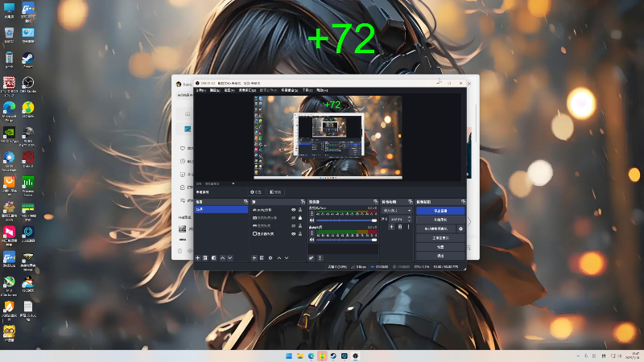Select the highlighted scene in Scenes list
The height and width of the screenshot is (362, 644).
221,209
